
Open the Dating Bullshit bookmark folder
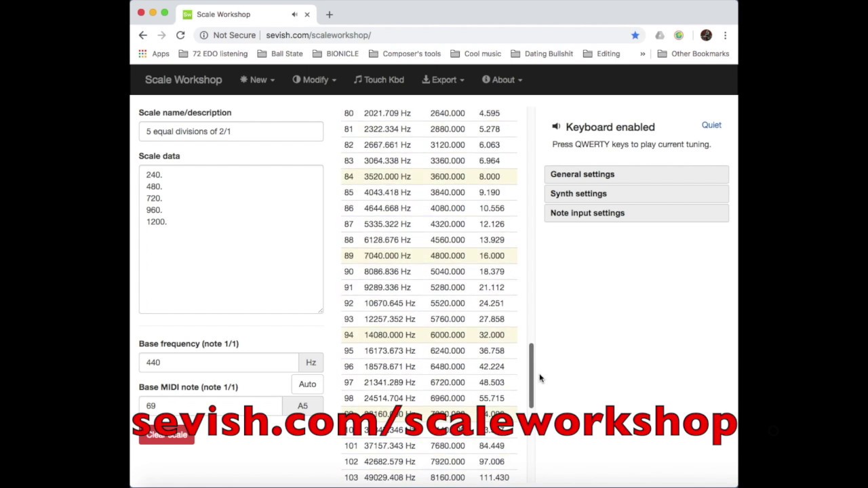(542, 54)
